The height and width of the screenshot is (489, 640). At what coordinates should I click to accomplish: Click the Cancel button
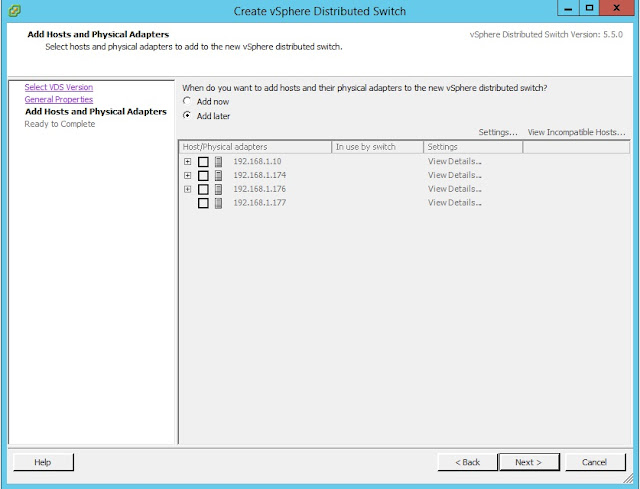[x=595, y=462]
